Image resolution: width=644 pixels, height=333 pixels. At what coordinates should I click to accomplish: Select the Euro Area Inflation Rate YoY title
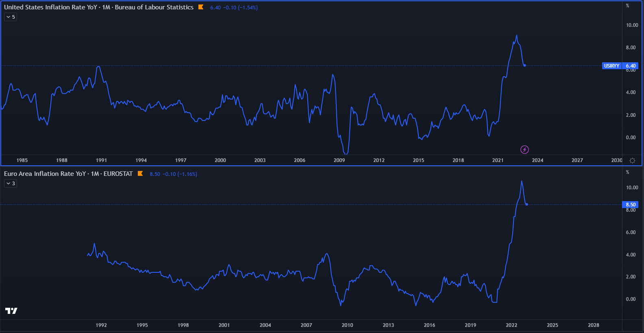[68, 174]
